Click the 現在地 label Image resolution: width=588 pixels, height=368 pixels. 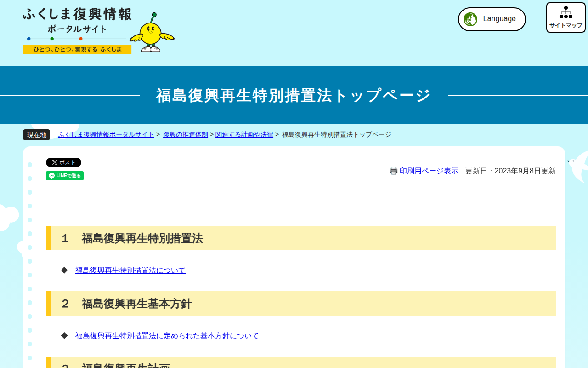[x=37, y=135]
